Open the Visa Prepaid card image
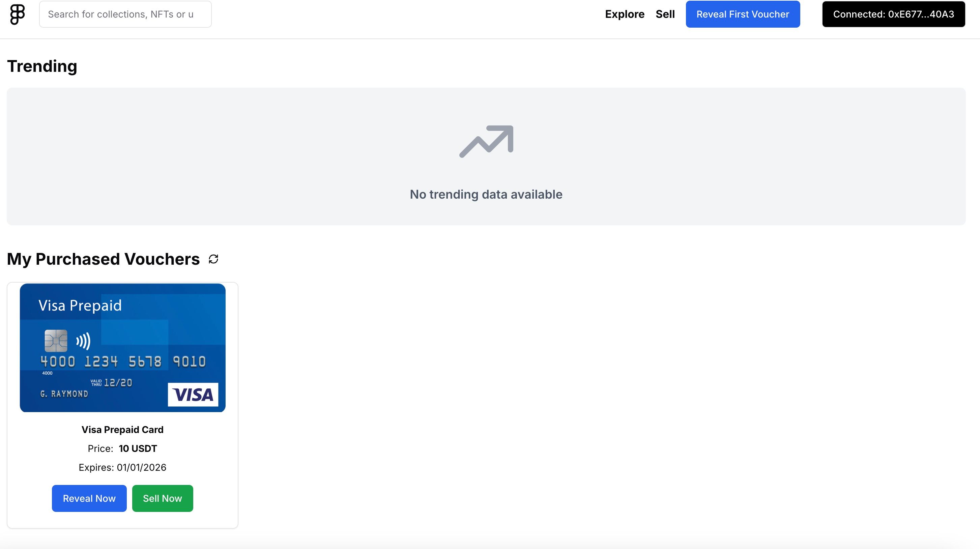 coord(122,348)
